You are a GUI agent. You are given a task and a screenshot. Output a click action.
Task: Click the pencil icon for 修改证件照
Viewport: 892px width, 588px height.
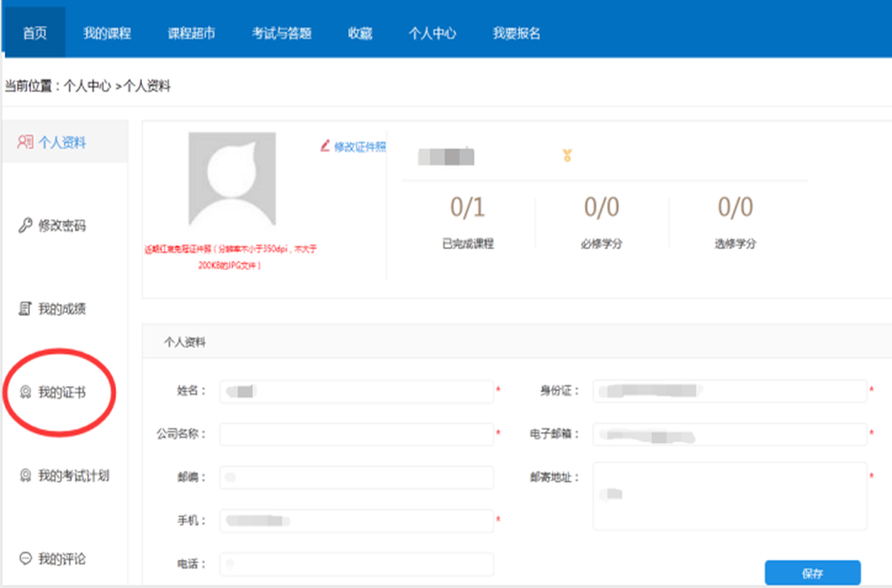tap(326, 147)
